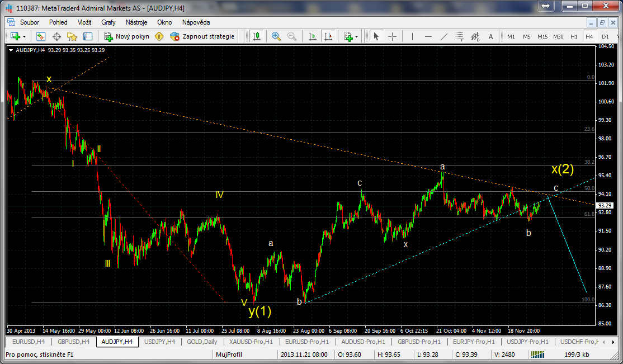Switch timeframe to M15

[542, 36]
